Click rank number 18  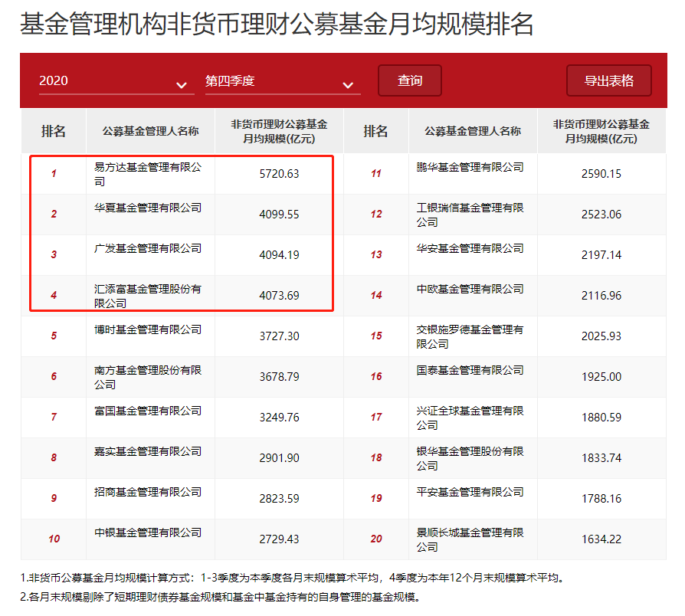coord(376,458)
